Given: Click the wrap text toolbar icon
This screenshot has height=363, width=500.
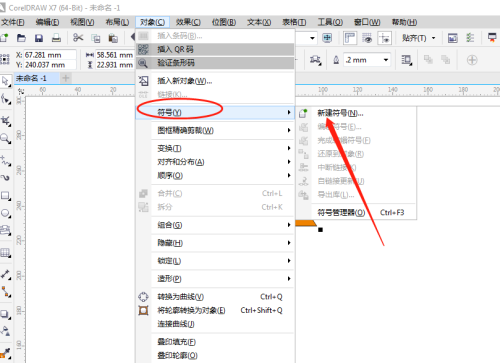Looking at the screenshot, I should [x=407, y=60].
